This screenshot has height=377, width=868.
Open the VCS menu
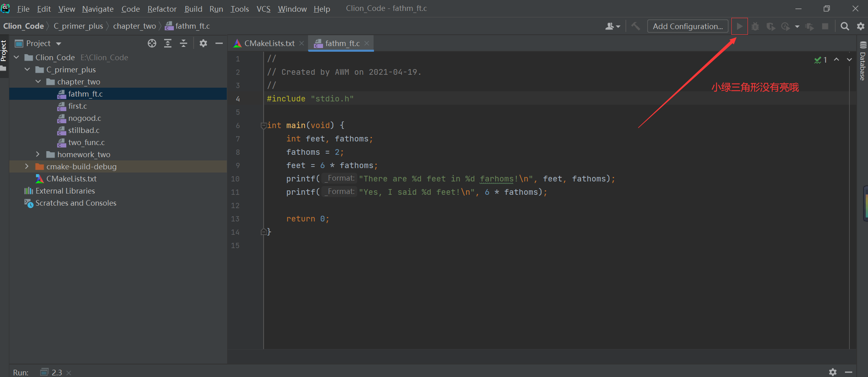[263, 8]
